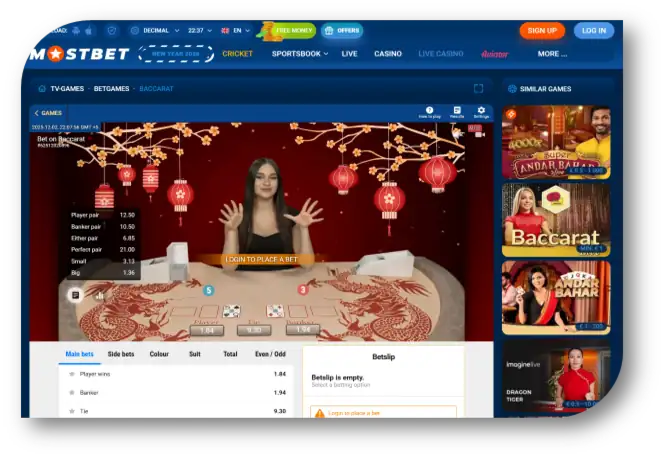Viewport: 665px width, 458px height.
Task: Click the gift icon on Offers button
Action: [x=329, y=31]
